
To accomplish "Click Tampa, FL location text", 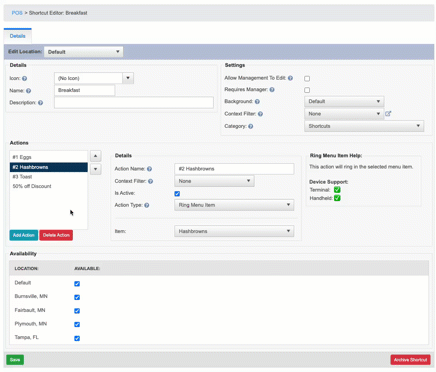I will pos(27,337).
